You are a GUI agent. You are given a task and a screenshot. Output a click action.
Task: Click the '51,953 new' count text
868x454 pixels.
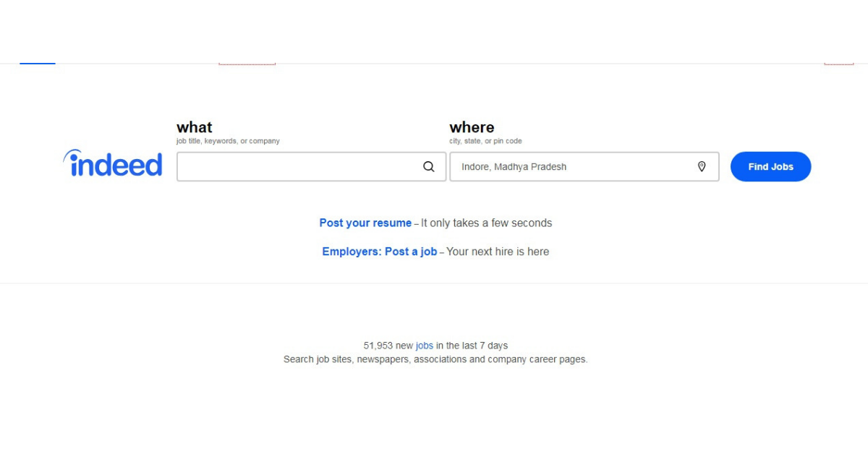388,346
